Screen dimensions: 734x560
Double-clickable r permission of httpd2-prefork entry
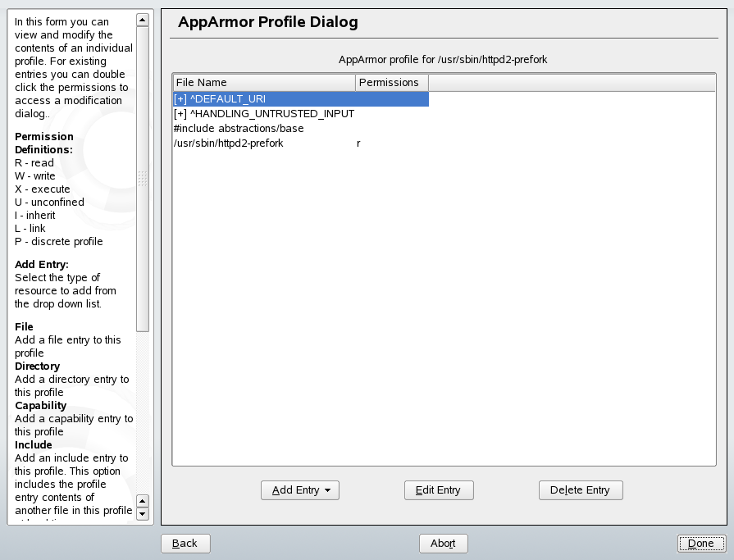358,143
